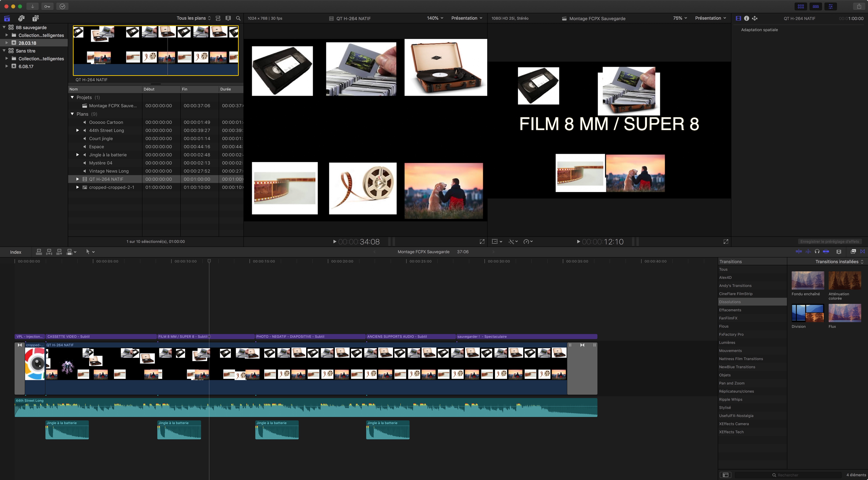The width and height of the screenshot is (868, 480).
Task: Toggle timeline snapping button
Action: pyautogui.click(x=826, y=252)
